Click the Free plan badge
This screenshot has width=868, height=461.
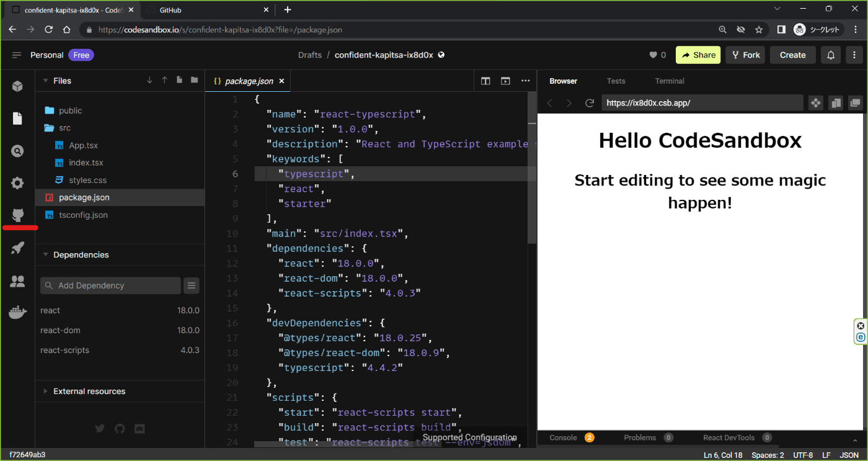[81, 55]
